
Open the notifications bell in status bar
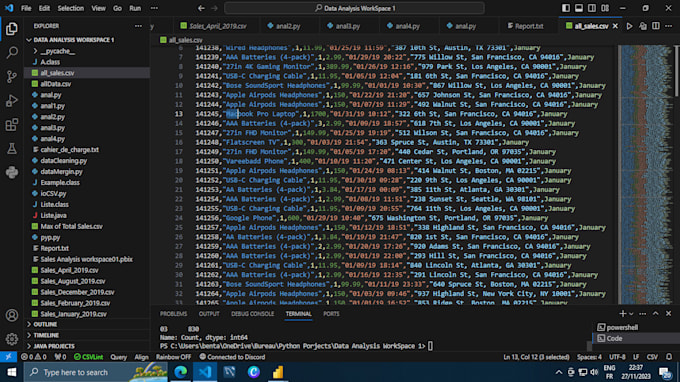[669, 357]
